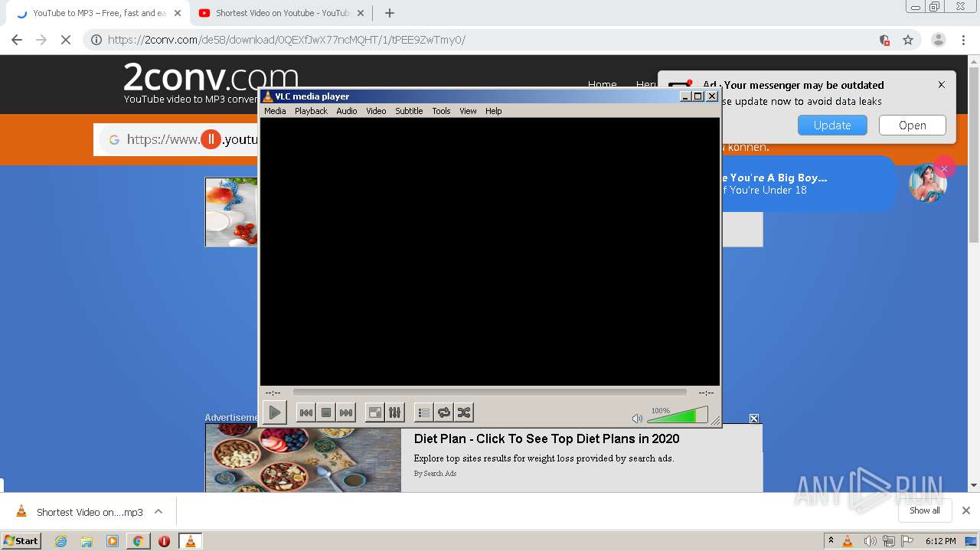
Task: Open the VLC Video menu
Action: [x=376, y=111]
